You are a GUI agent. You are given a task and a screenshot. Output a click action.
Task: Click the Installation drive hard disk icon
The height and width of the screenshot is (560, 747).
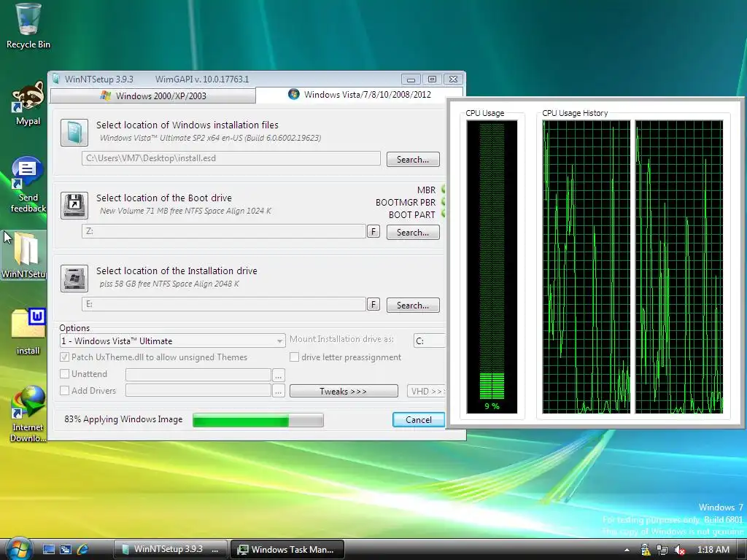[x=74, y=278]
